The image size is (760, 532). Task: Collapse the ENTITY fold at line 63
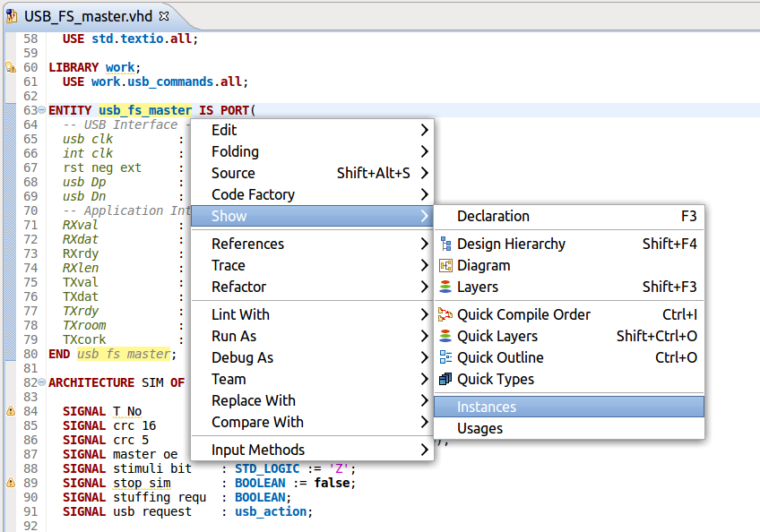[43, 110]
